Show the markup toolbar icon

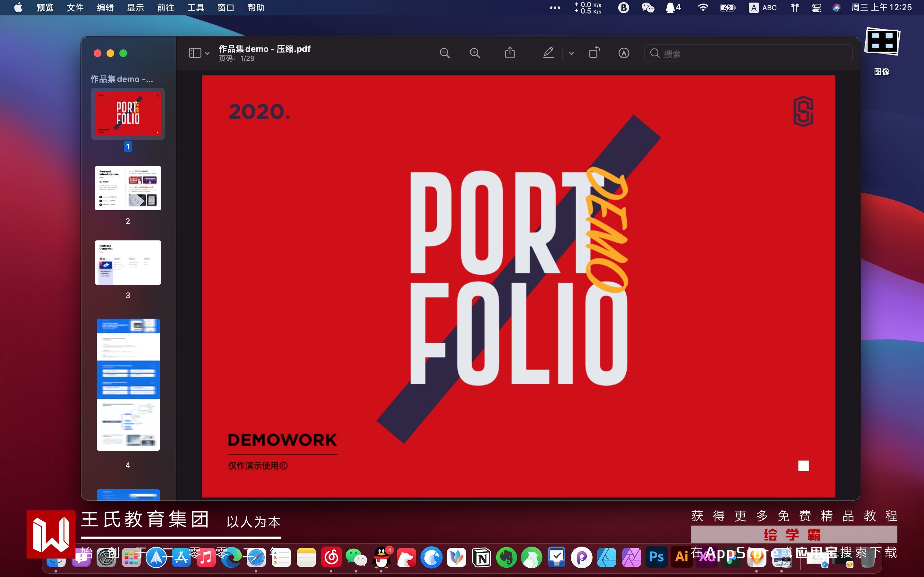click(623, 53)
